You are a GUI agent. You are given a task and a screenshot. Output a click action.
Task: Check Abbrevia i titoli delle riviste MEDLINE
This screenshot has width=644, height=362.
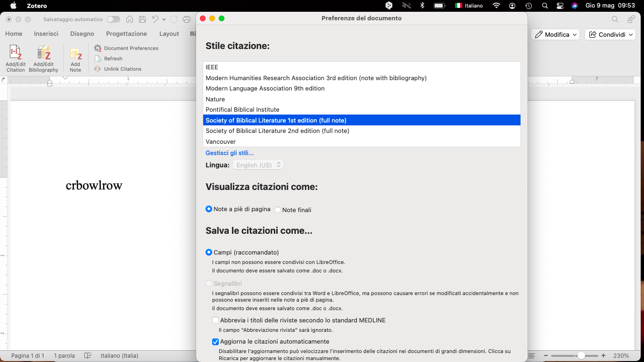[215, 320]
